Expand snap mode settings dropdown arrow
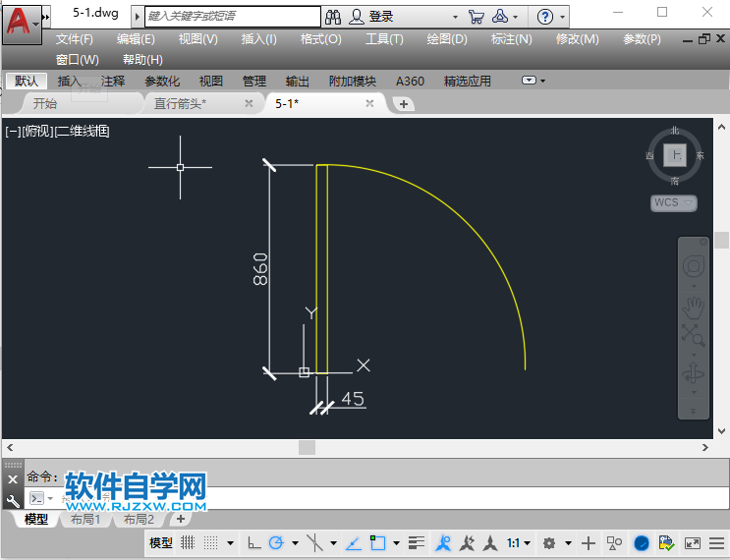Viewport: 730px width, 560px height. (231, 543)
